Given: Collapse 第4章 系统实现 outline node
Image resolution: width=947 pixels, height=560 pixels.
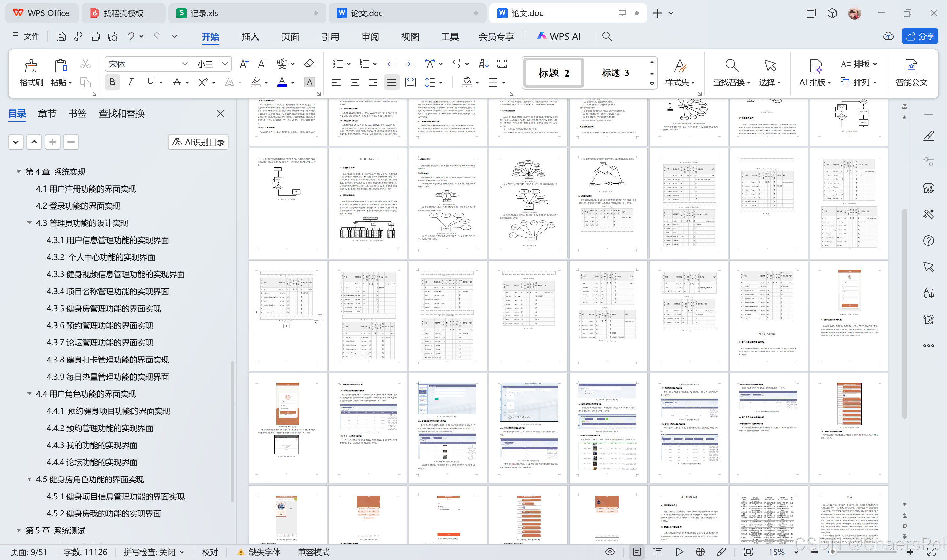Looking at the screenshot, I should (18, 172).
